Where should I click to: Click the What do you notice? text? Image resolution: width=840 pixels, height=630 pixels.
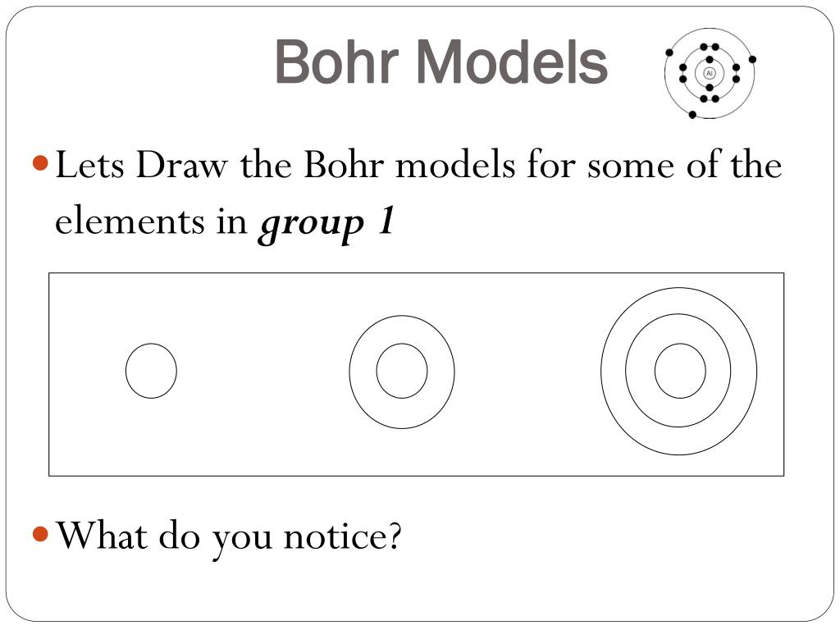229,536
